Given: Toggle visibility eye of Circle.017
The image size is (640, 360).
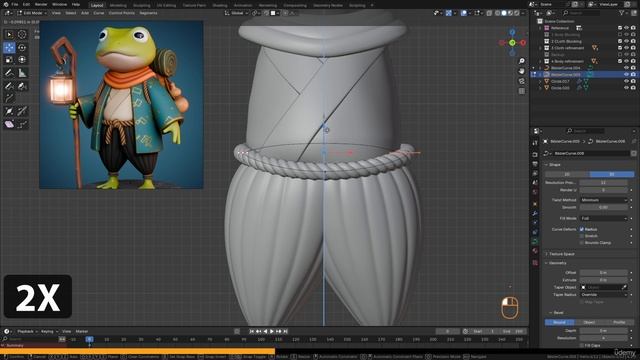Looking at the screenshot, I should [626, 81].
